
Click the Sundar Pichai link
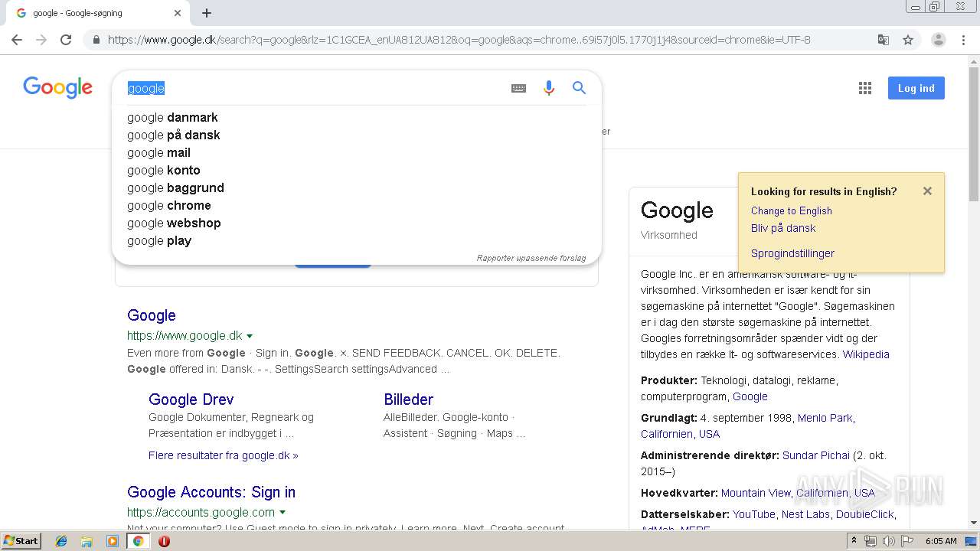click(816, 455)
